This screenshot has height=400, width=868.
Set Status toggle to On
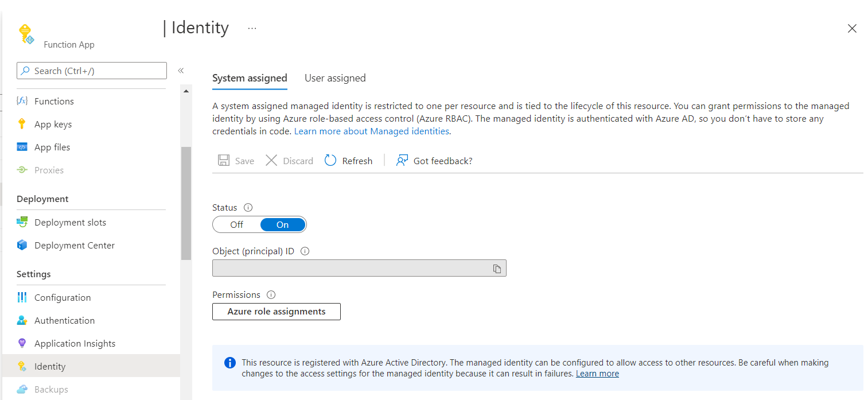pyautogui.click(x=283, y=224)
